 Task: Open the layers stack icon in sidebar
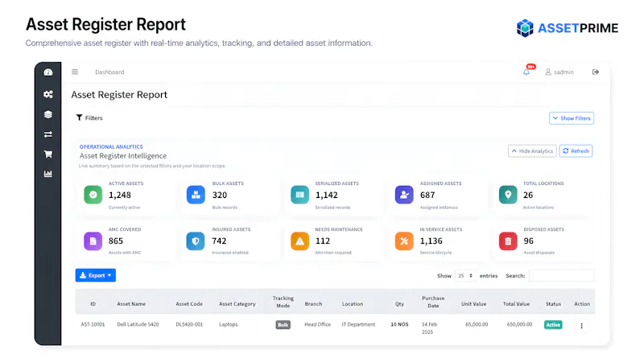tap(48, 114)
